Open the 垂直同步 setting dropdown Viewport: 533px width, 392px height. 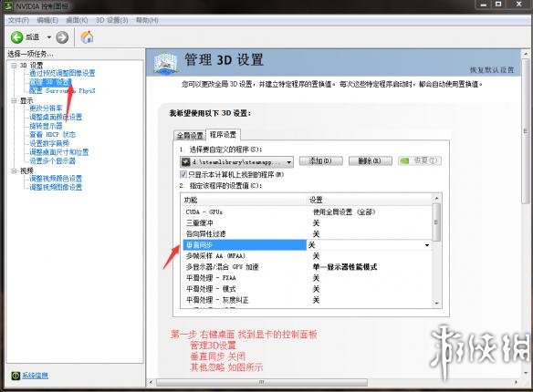427,245
